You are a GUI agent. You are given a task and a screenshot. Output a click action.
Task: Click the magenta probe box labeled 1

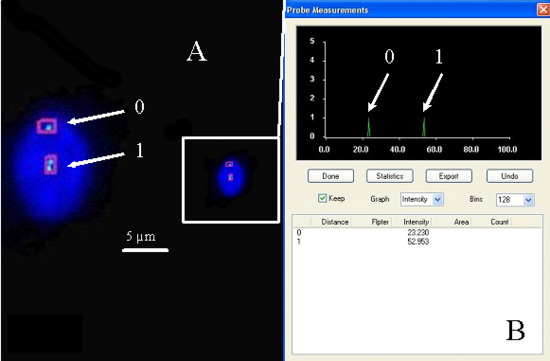[x=51, y=164]
